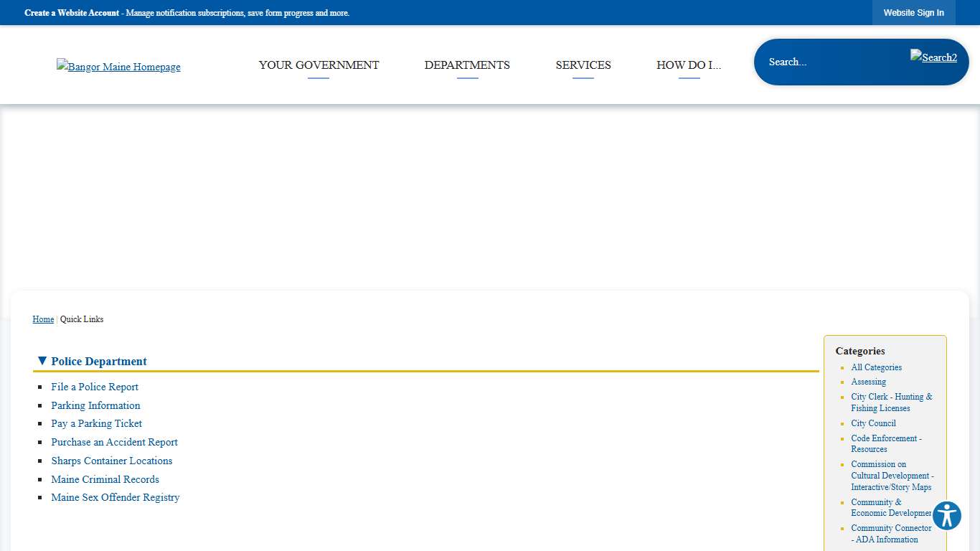Click the Website Sign In button
Viewport: 980px width, 551px height.
tap(913, 13)
